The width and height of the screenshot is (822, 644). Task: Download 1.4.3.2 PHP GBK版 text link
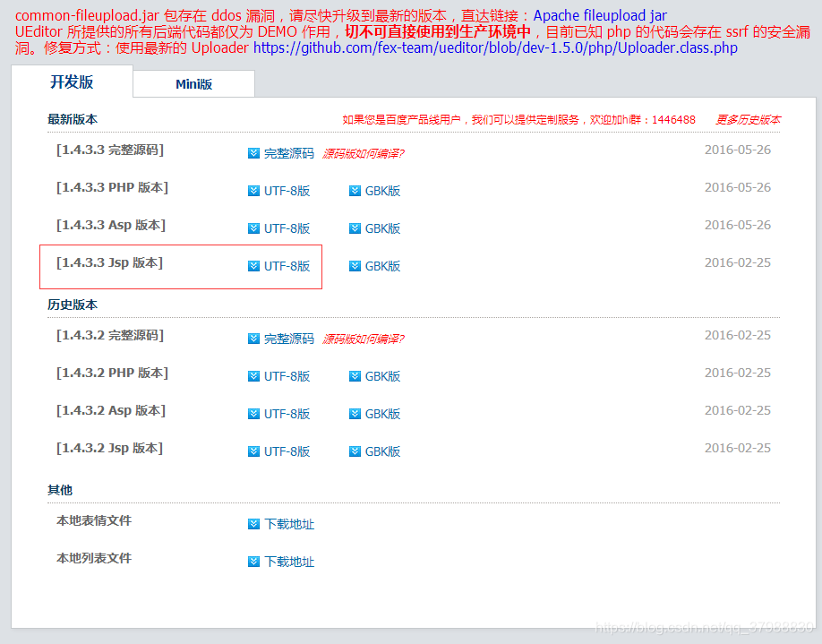pyautogui.click(x=382, y=376)
